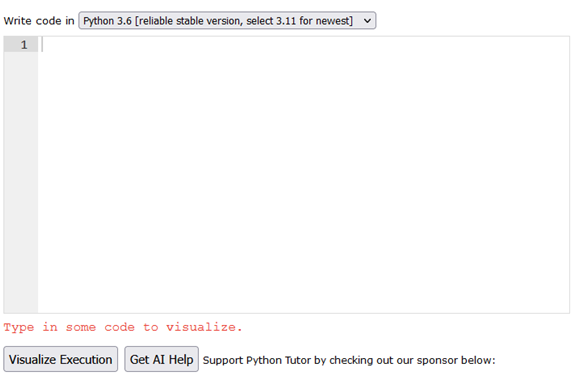Click the 'select 3.11 for newest' selector text

coord(299,21)
